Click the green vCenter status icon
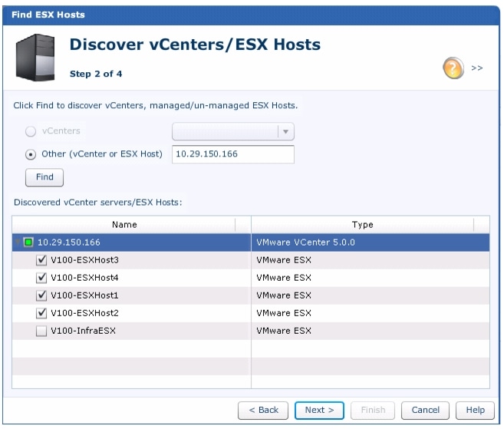The image size is (504, 429). (x=28, y=243)
